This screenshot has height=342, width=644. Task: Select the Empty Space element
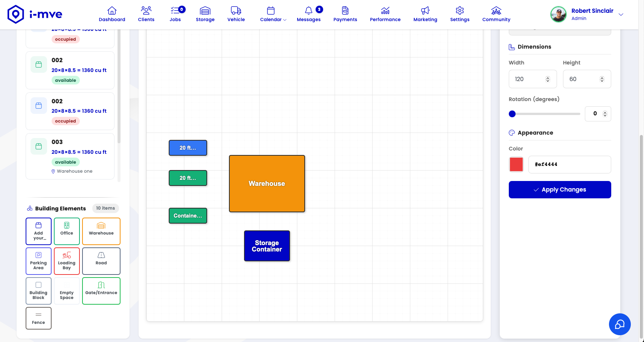[67, 291]
